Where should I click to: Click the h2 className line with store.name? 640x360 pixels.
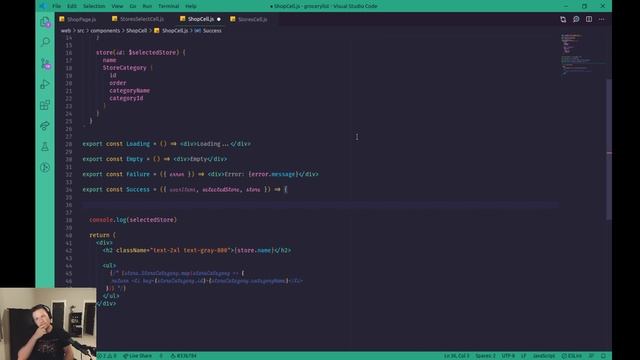tap(197, 250)
